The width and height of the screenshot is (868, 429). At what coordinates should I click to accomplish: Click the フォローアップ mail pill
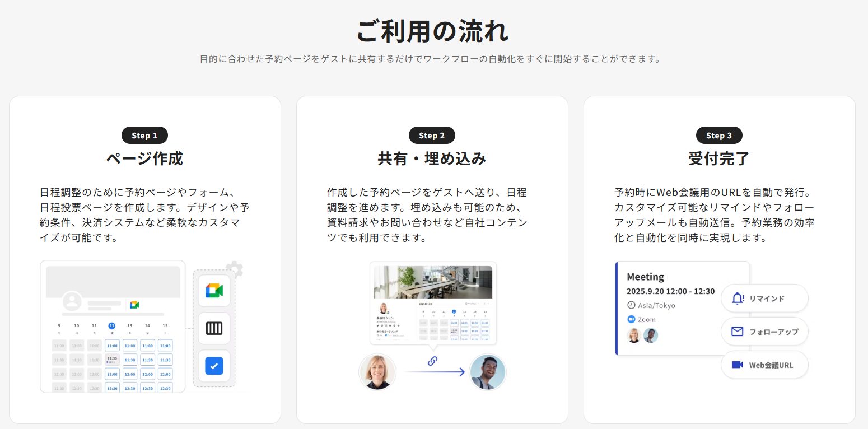point(764,332)
